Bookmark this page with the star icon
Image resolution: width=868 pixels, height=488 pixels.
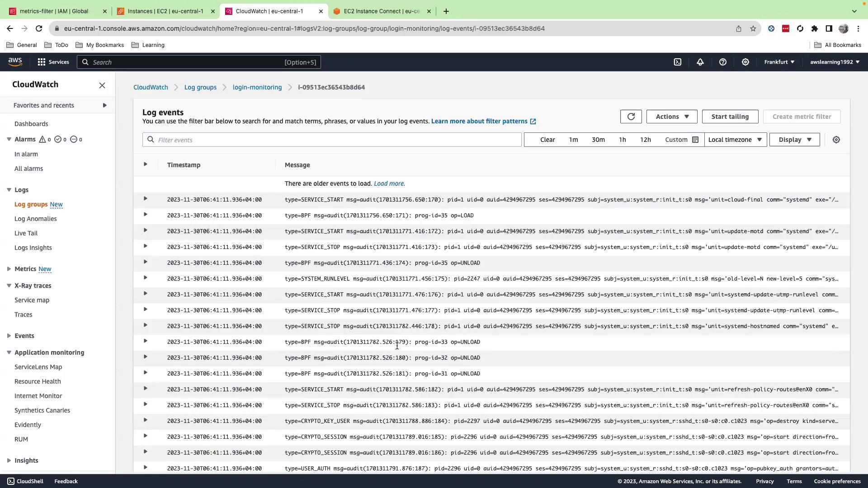tap(753, 28)
